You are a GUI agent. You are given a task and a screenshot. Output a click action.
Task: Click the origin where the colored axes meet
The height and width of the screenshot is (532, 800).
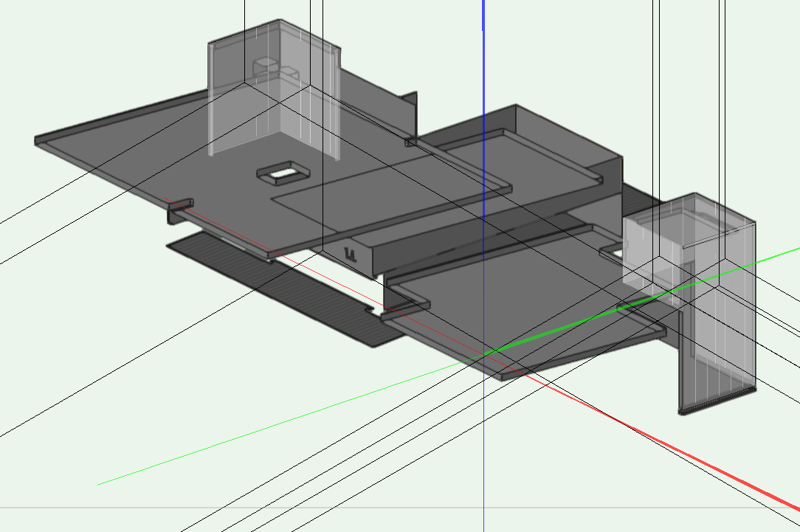tap(484, 356)
